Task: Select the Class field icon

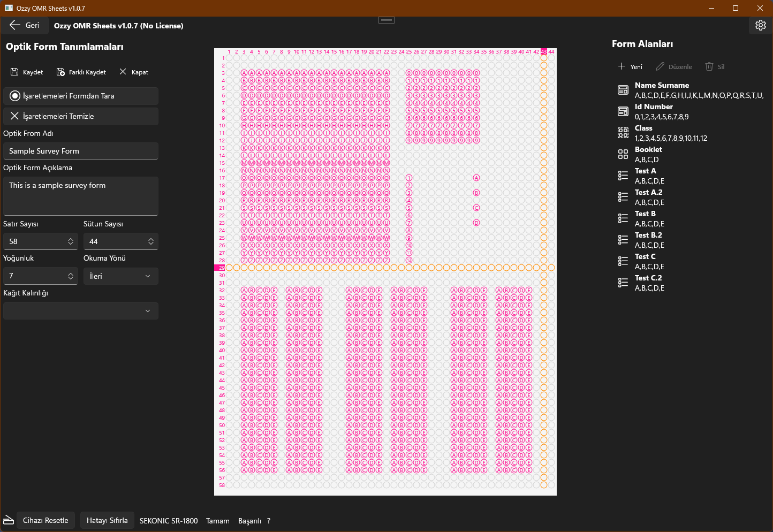Action: coord(623,133)
